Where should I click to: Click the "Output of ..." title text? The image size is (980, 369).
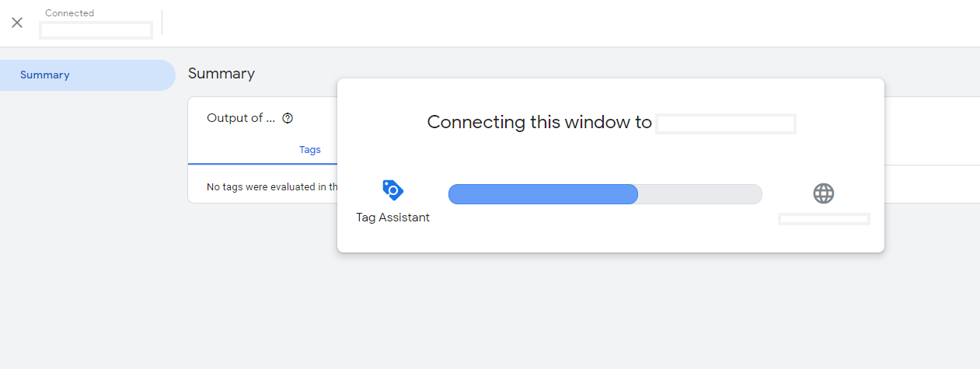tap(241, 118)
